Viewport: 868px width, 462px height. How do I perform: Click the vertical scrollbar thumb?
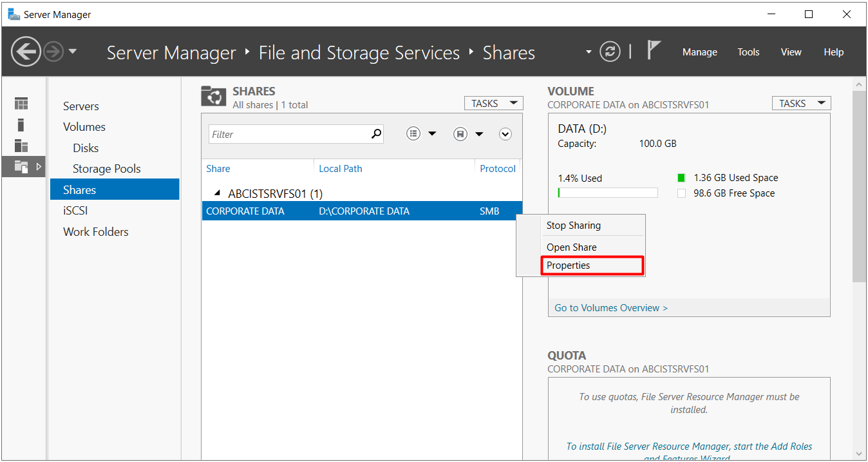click(x=860, y=186)
